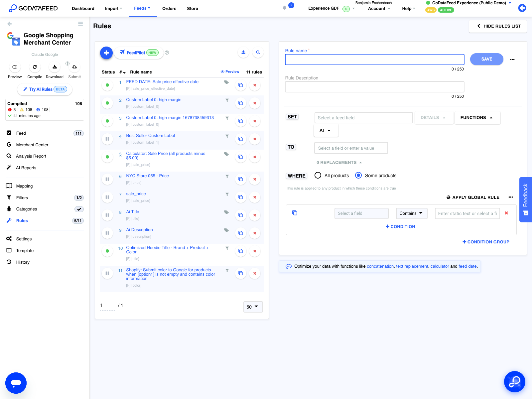Click Try AI Rules BETA button
Screen dimensions: 532x399
tap(45, 89)
